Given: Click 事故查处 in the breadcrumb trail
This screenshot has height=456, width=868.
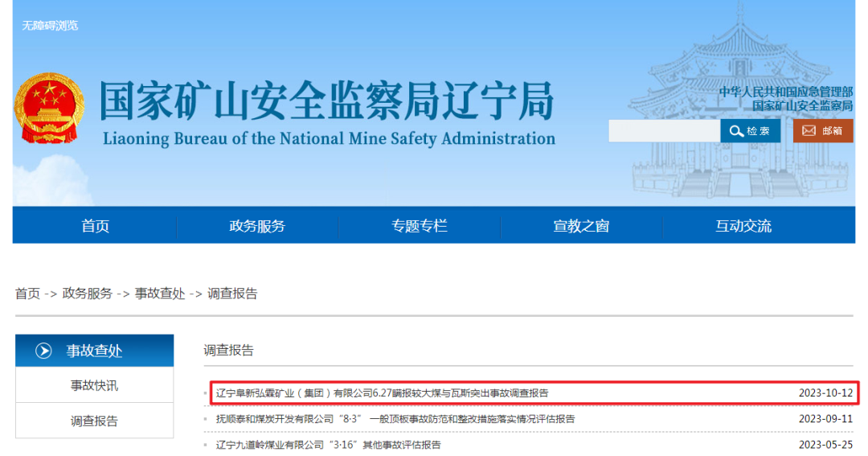Looking at the screenshot, I should pyautogui.click(x=160, y=294).
